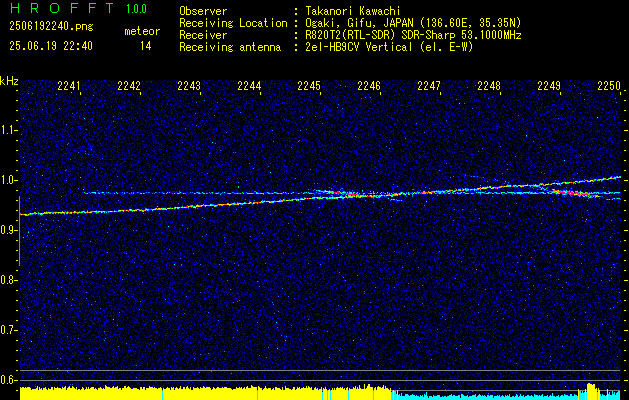
Task: Click the 1.1 kHz axis label
Action: point(8,130)
